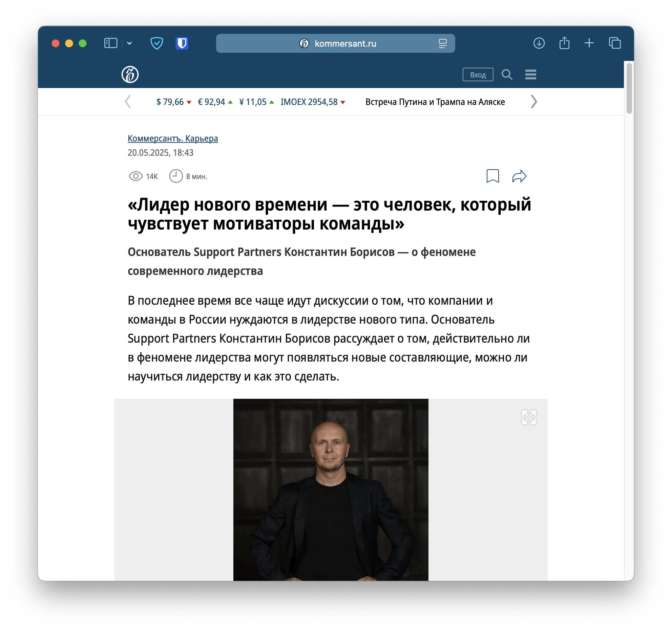Open a new tab with the plus icon
The image size is (672, 631).
pos(589,43)
